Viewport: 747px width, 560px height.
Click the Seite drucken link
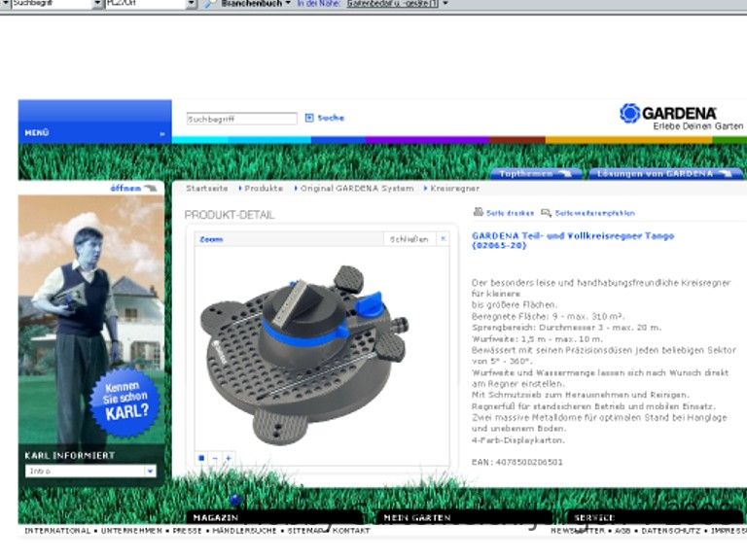point(510,213)
